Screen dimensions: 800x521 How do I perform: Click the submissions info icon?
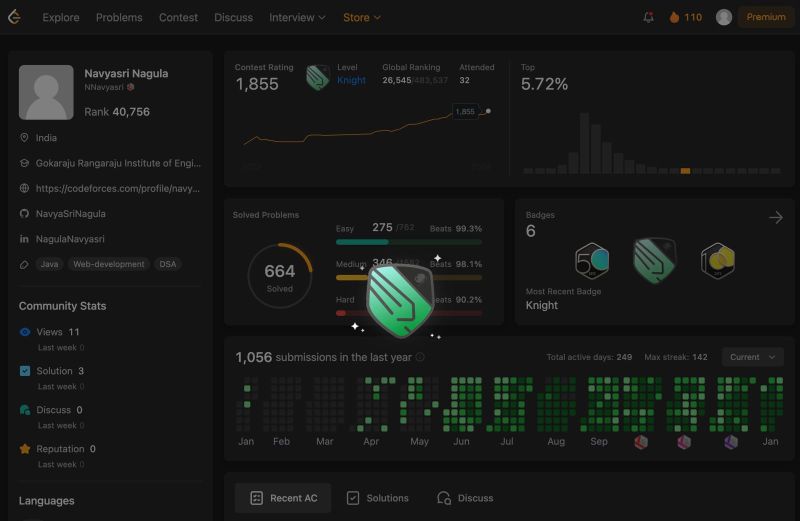(420, 357)
